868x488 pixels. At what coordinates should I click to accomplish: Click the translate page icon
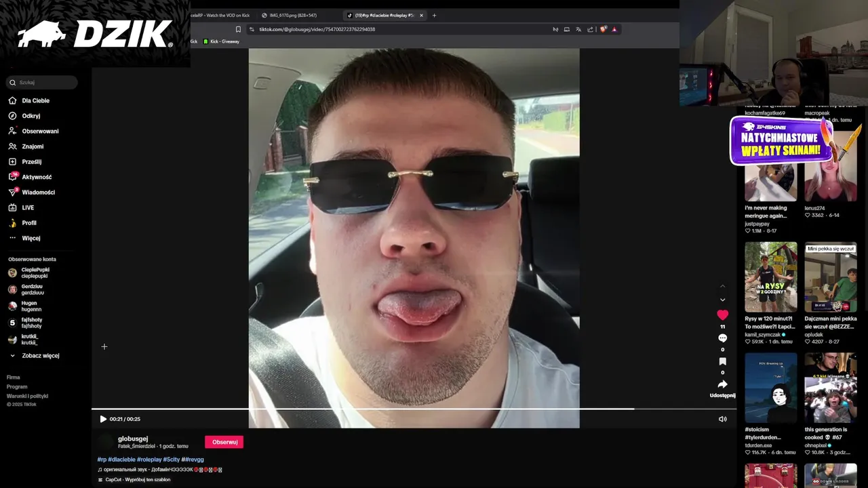[x=578, y=29]
